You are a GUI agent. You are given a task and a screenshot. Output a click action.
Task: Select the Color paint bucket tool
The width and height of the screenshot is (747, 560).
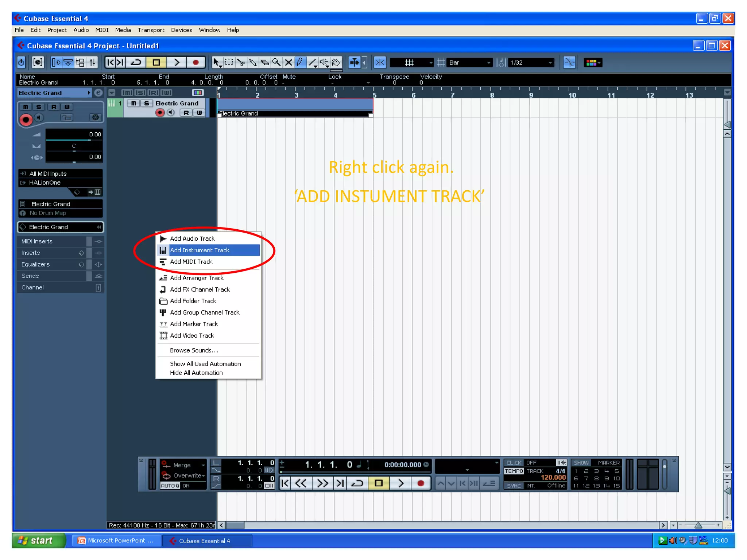point(336,63)
